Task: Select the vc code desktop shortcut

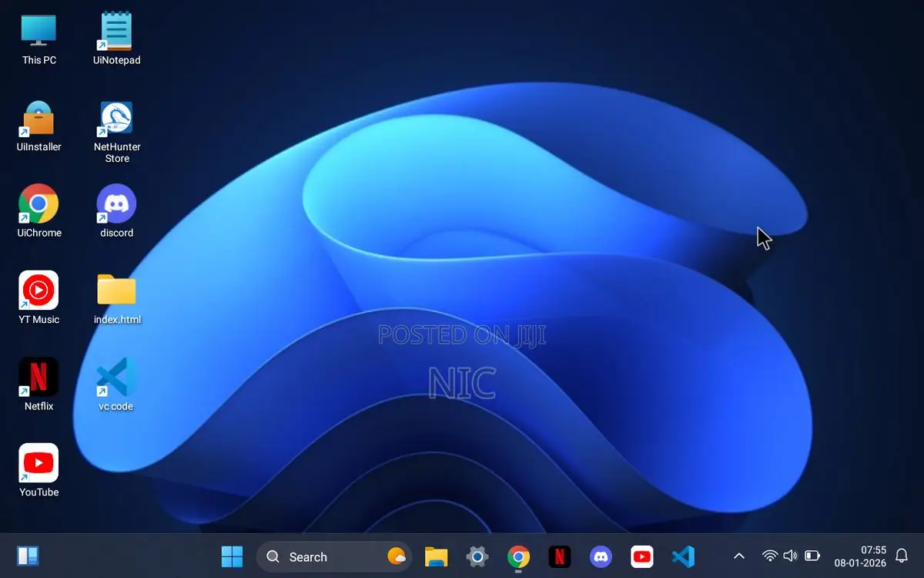Action: tap(116, 384)
